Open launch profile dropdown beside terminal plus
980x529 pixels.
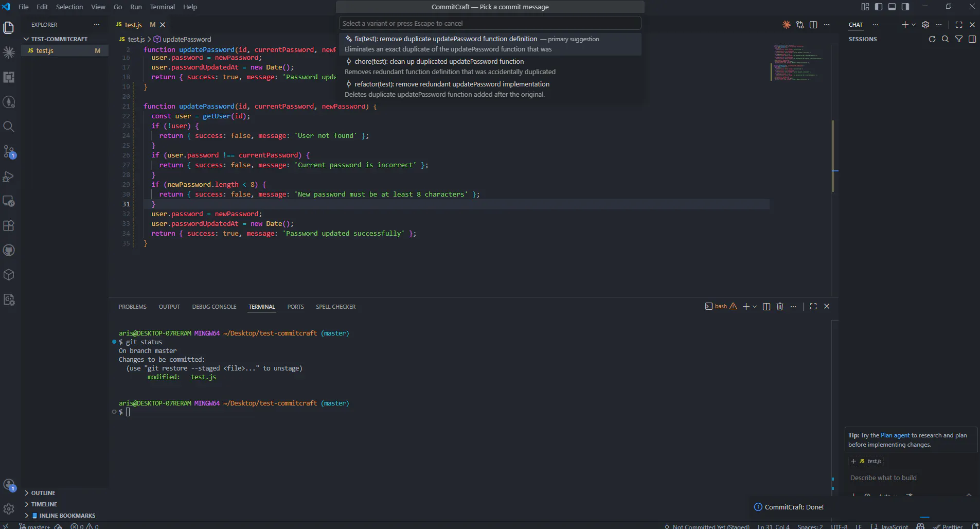(x=755, y=307)
